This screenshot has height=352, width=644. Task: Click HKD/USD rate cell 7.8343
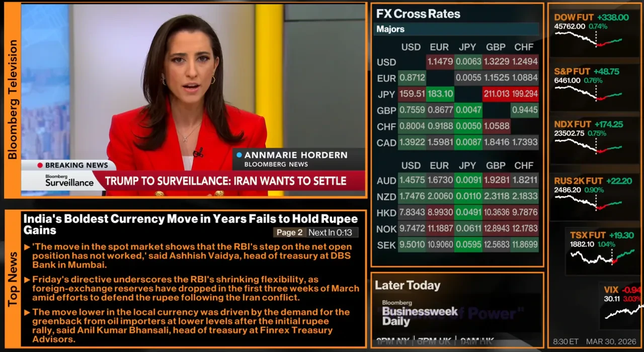point(412,213)
